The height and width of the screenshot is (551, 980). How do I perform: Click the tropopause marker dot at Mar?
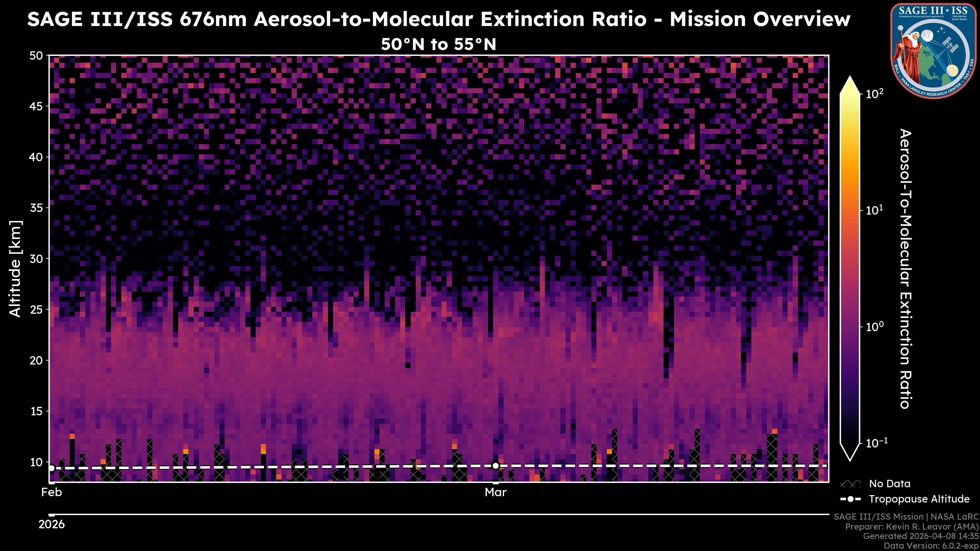pos(495,466)
